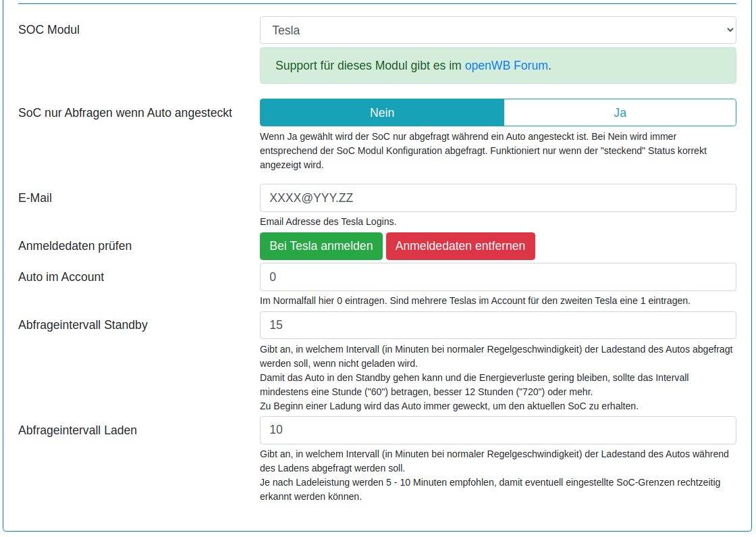The width and height of the screenshot is (756, 537).
Task: Click the Abfrageintervall Laden label
Action: tap(78, 430)
